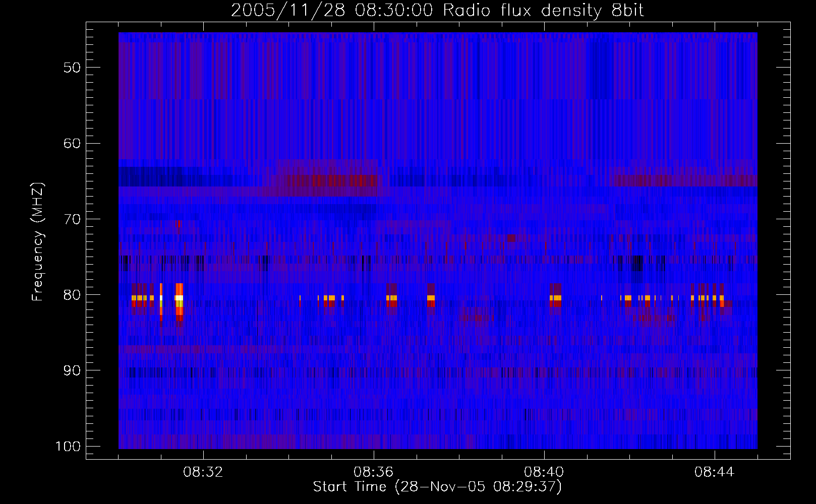Screen dimensions: 816x504
Task: Click the 08:44 time tick label
Action: 715,472
